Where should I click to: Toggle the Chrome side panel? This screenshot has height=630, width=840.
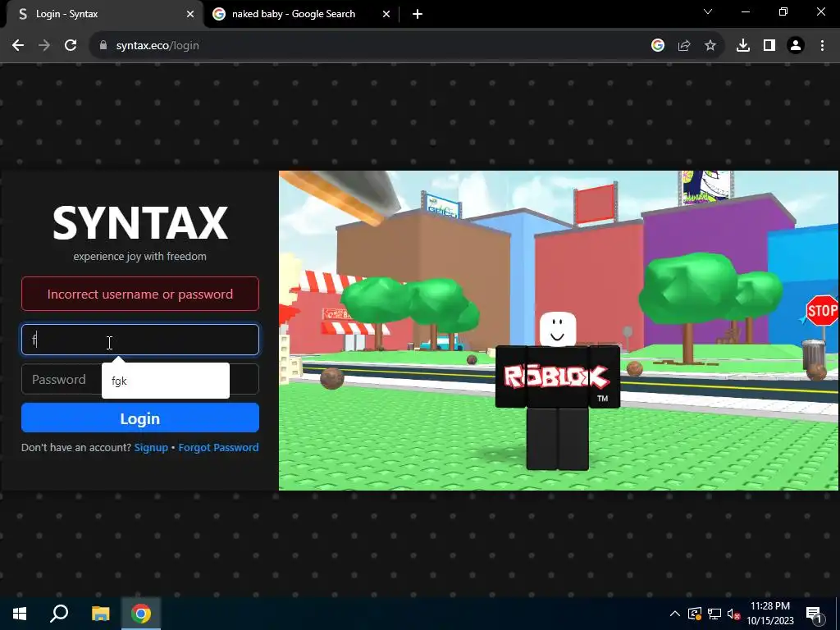769,46
